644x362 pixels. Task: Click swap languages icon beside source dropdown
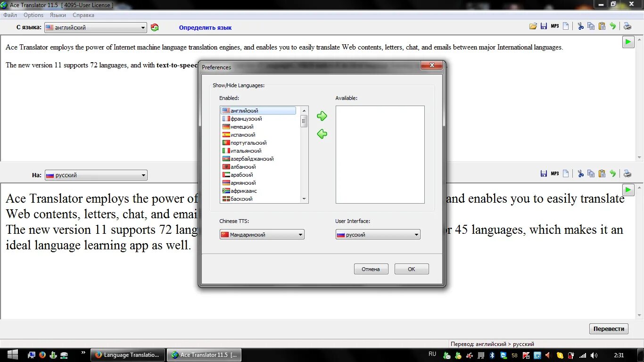click(x=155, y=27)
